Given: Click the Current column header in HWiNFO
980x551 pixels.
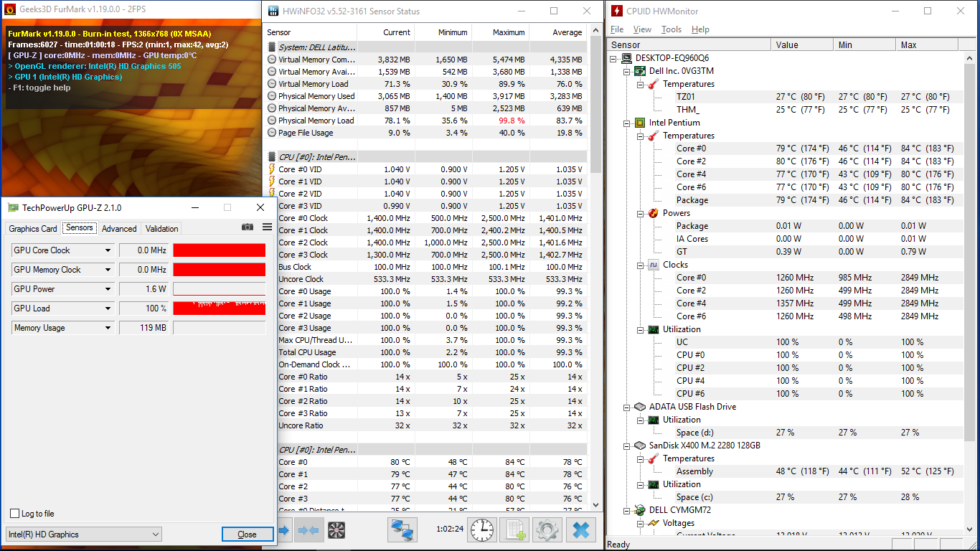Looking at the screenshot, I should point(385,32).
